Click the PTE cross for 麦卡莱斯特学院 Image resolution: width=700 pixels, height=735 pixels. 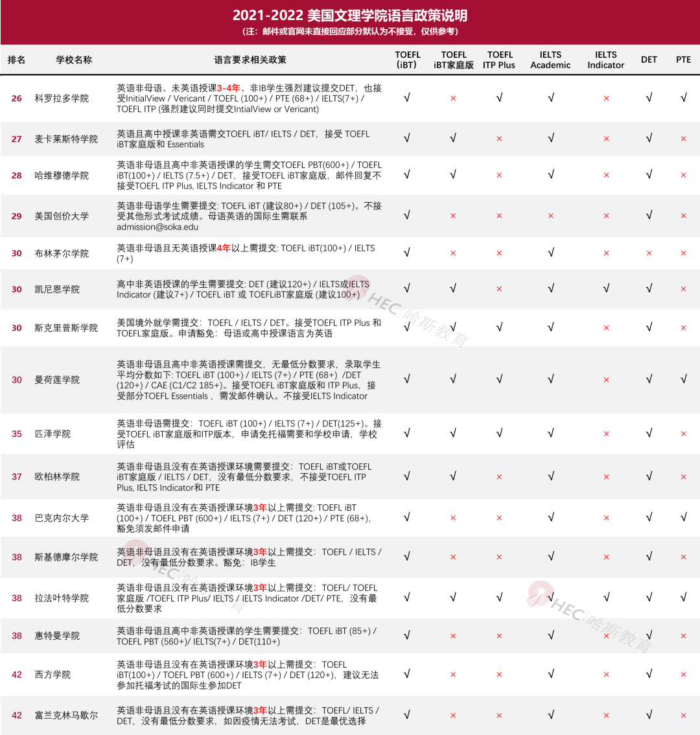(683, 139)
